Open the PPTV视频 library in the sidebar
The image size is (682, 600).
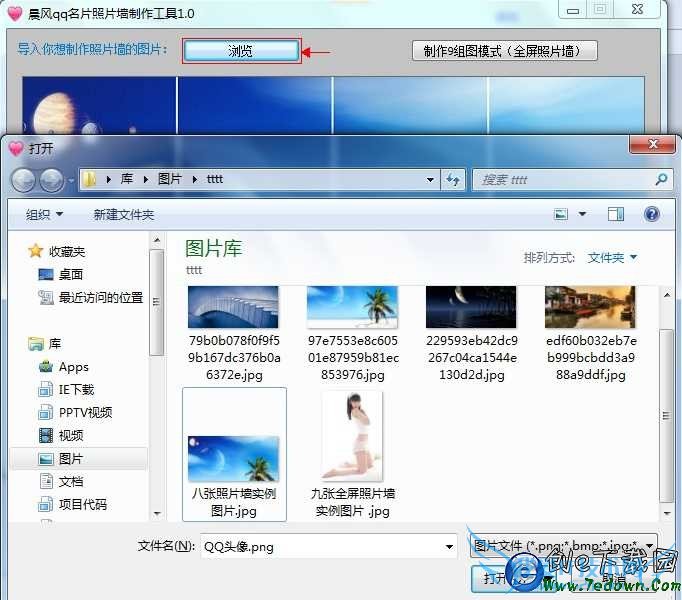point(85,412)
